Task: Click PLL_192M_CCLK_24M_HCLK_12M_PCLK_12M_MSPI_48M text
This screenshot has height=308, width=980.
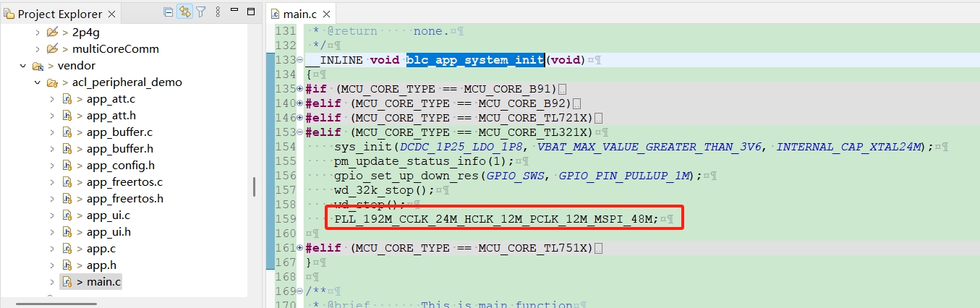Action: [493, 219]
